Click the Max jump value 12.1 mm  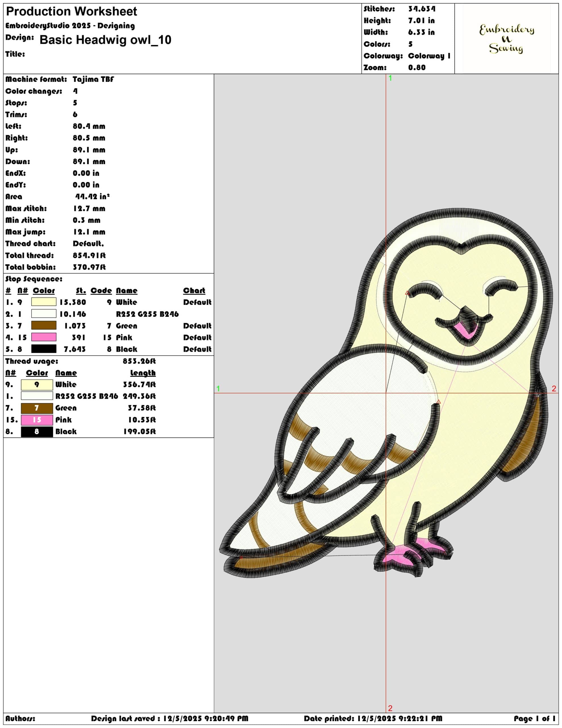89,232
